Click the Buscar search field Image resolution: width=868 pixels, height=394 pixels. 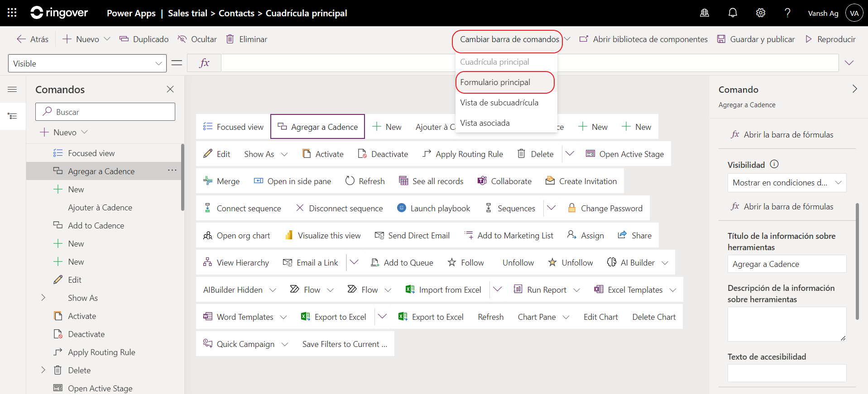pos(105,112)
